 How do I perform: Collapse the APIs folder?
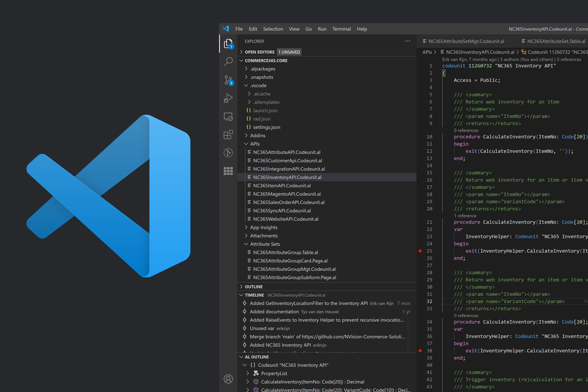[x=254, y=144]
